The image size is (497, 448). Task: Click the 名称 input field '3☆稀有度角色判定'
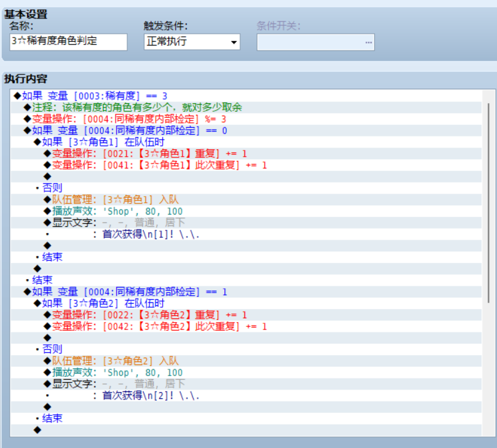[68, 42]
